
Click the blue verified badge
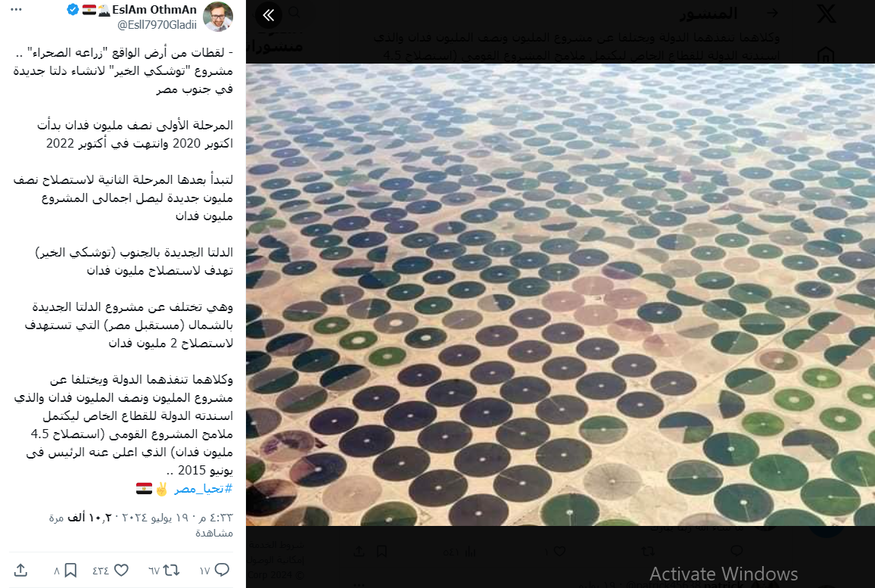point(73,10)
